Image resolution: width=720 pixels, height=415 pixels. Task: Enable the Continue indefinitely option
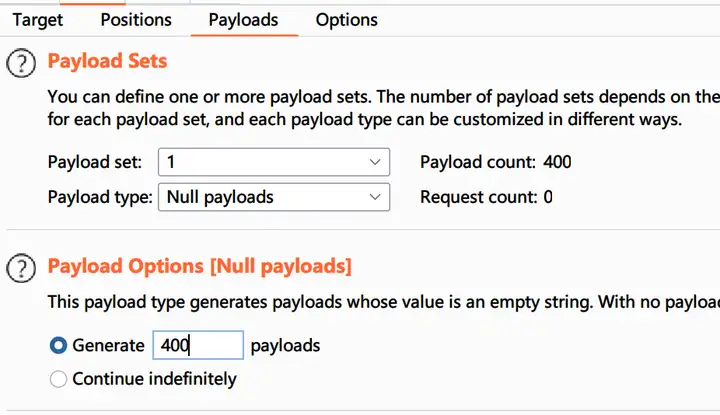coord(59,379)
